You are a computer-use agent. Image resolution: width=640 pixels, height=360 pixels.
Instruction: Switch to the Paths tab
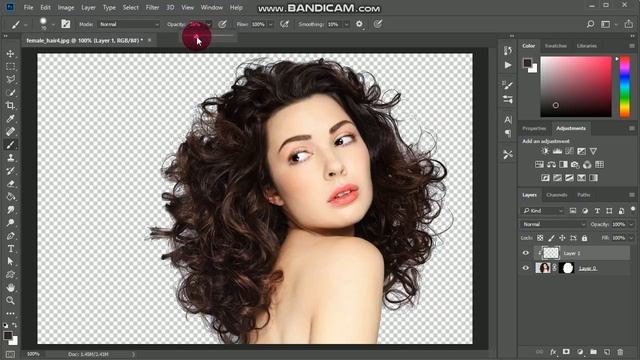pos(584,195)
